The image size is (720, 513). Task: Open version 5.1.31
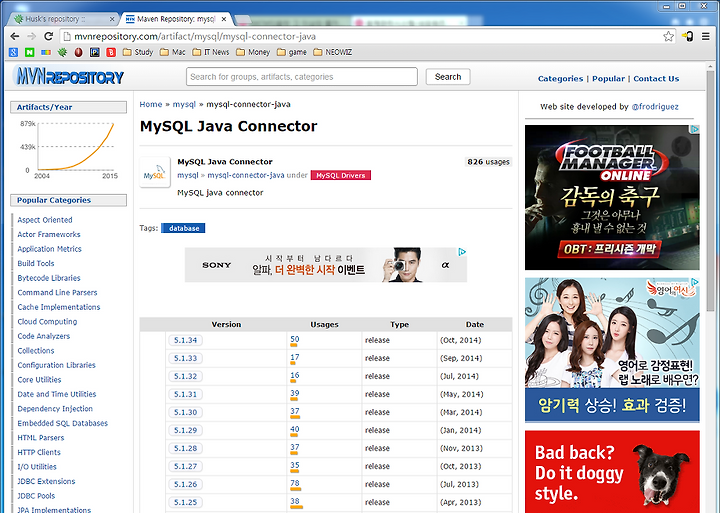pyautogui.click(x=186, y=394)
